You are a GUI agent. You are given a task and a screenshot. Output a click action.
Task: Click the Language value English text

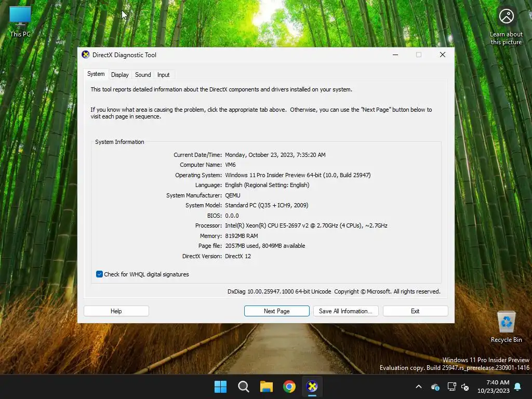(x=268, y=185)
